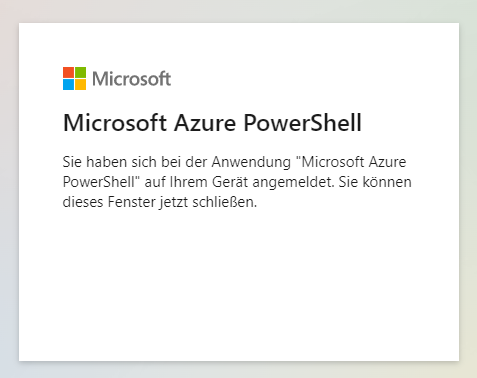
Task: Click "PowerShell" at start of second line
Action: pos(101,182)
